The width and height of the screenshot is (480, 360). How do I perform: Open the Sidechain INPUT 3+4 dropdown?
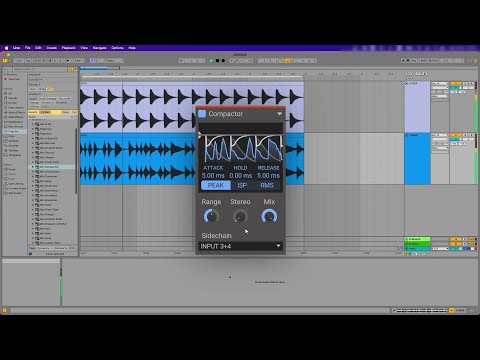240,246
